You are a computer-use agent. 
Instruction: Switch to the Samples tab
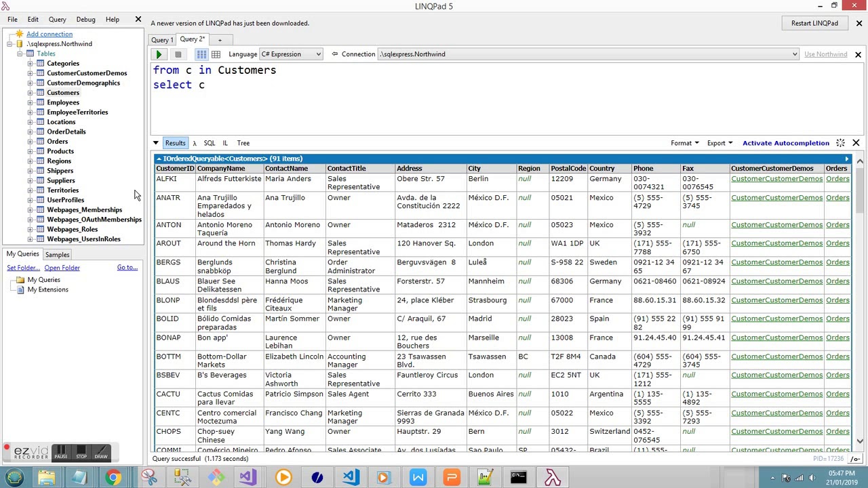click(57, 255)
